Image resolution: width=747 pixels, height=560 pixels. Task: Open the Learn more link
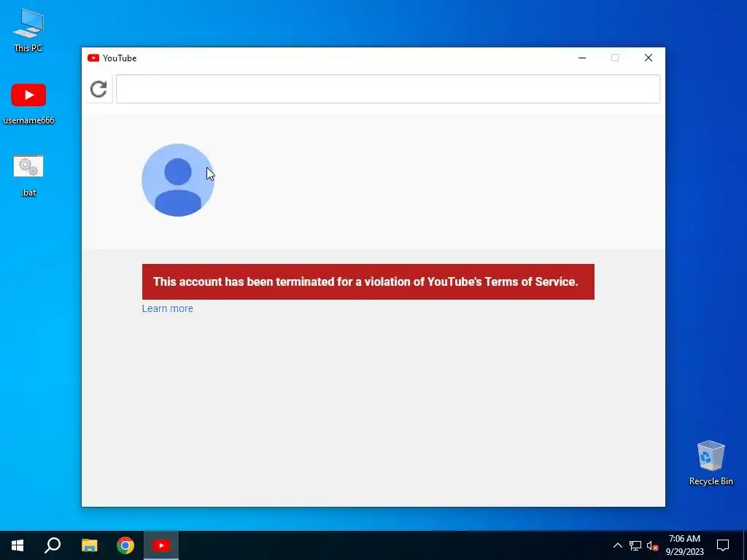[x=167, y=308]
